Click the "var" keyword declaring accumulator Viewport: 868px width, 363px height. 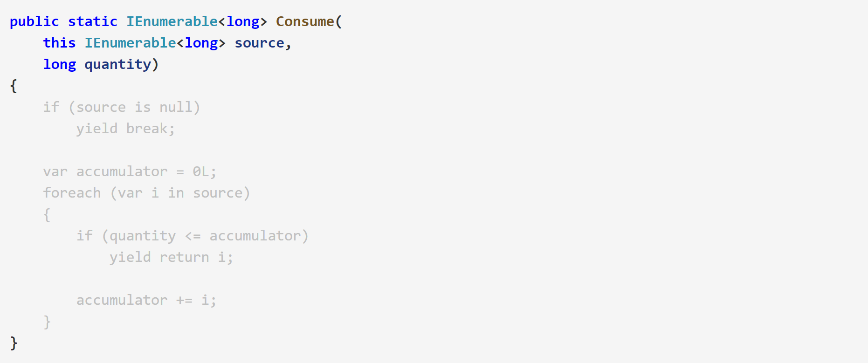[55, 171]
